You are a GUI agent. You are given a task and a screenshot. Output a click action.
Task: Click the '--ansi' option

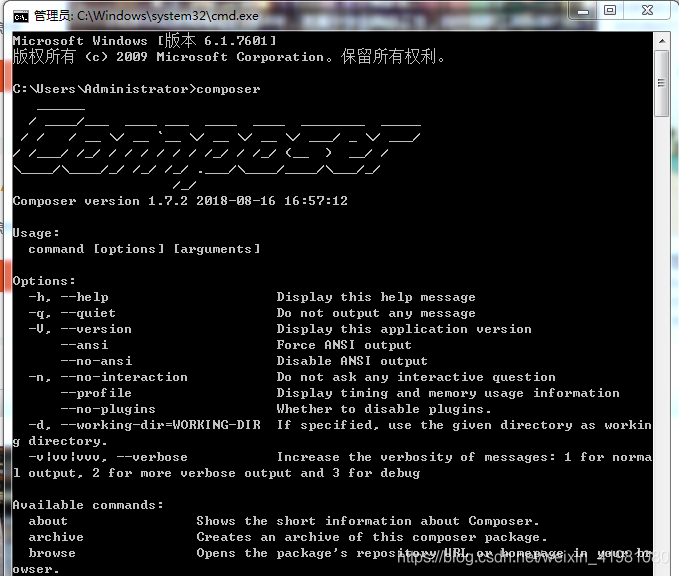click(84, 345)
